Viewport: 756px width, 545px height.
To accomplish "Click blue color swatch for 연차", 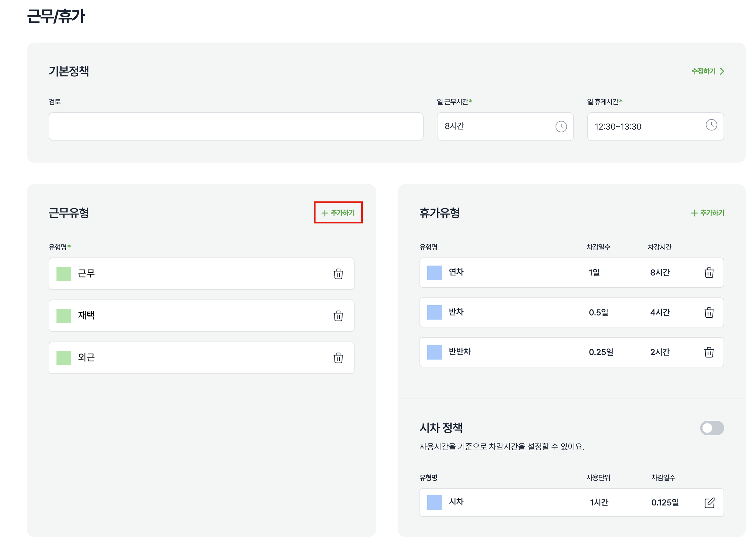I will (434, 273).
